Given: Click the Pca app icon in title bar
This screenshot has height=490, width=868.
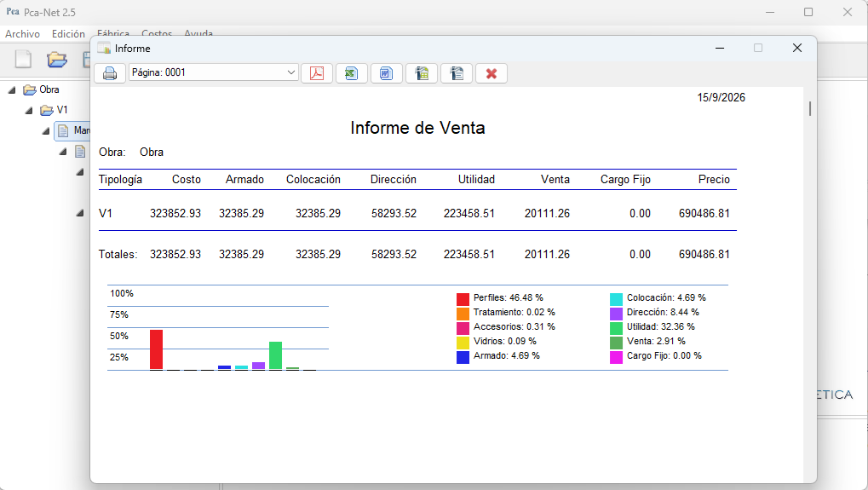Looking at the screenshot, I should tap(13, 12).
